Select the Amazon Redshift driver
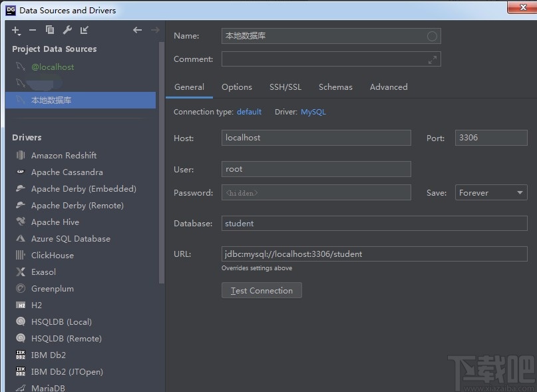Screen dimensions: 537x392 64,155
